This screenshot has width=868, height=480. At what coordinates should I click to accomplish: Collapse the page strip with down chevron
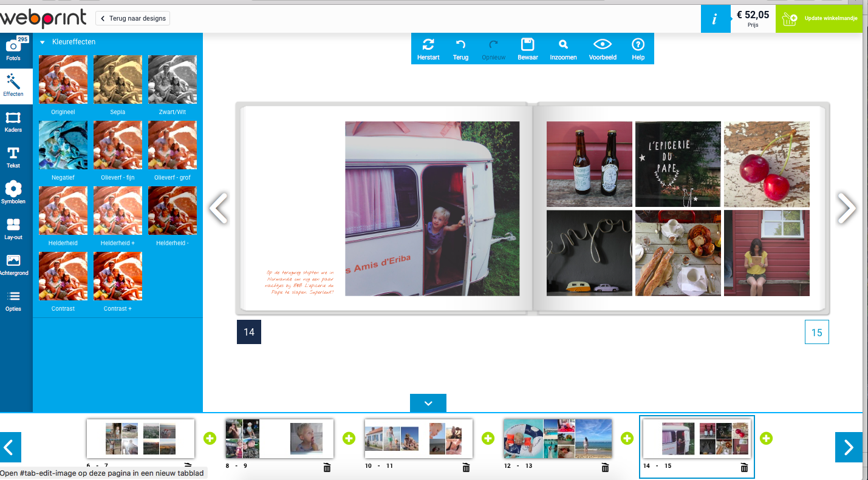[x=428, y=403]
